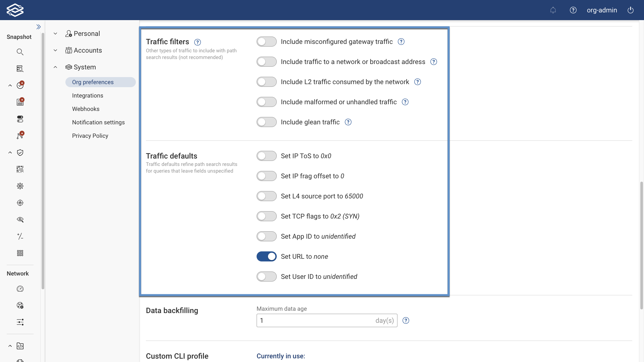The height and width of the screenshot is (362, 644).
Task: Disable the Set URL to none toggle
Action: pyautogui.click(x=266, y=256)
